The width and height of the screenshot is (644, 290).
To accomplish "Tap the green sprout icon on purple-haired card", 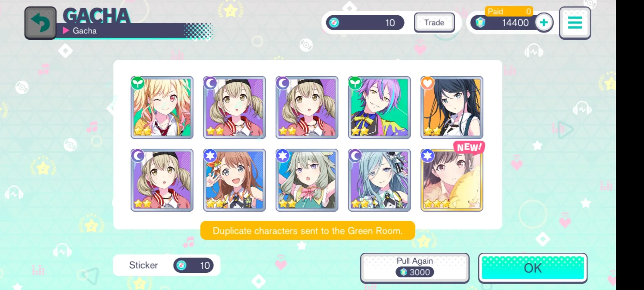I will pyautogui.click(x=355, y=83).
